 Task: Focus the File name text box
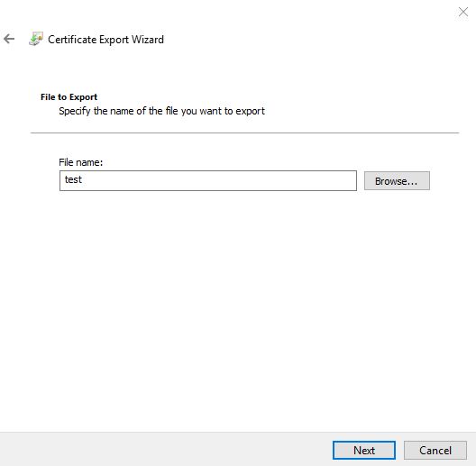click(x=208, y=180)
